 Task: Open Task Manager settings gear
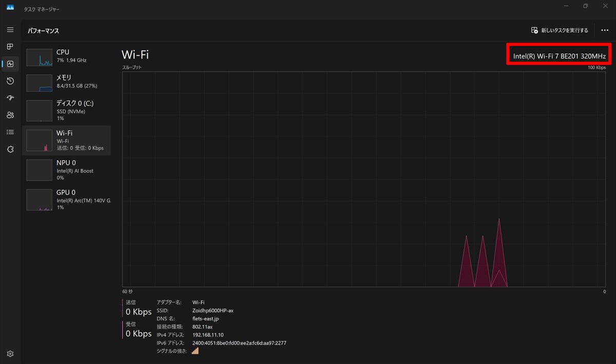[x=10, y=354]
